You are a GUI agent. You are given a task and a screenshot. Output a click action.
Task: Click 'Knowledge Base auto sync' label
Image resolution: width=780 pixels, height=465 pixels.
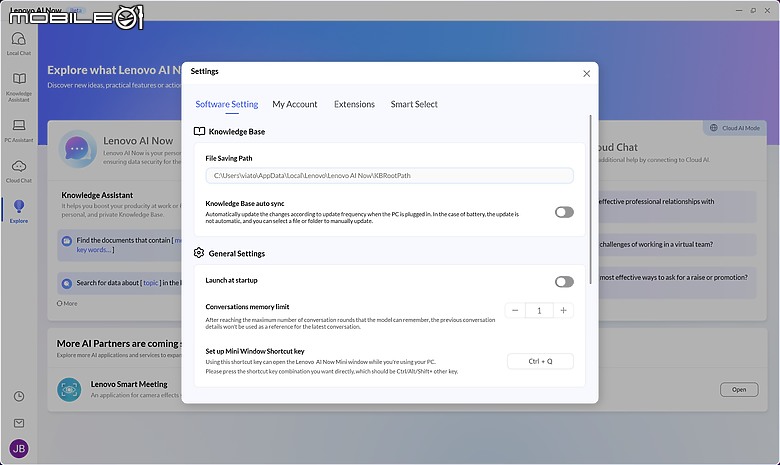(245, 203)
